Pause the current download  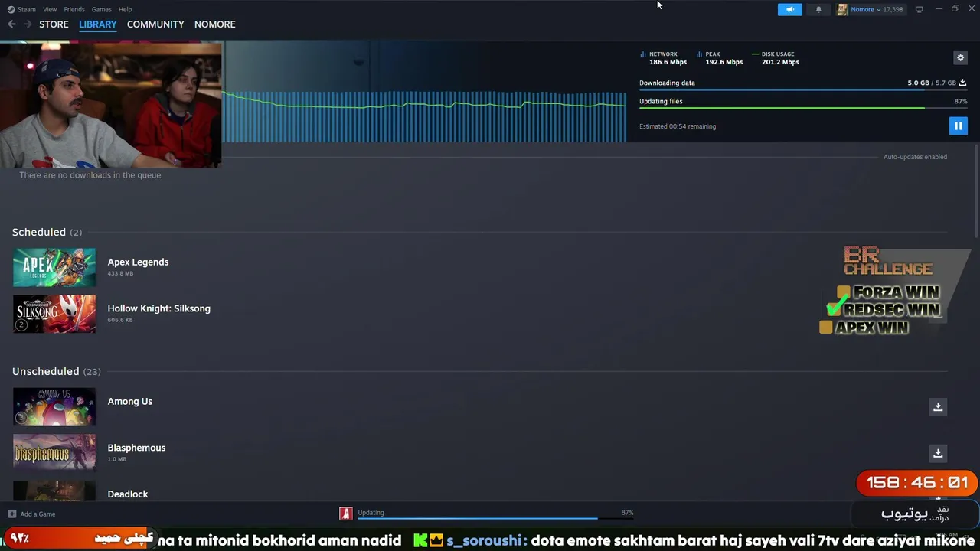point(958,126)
